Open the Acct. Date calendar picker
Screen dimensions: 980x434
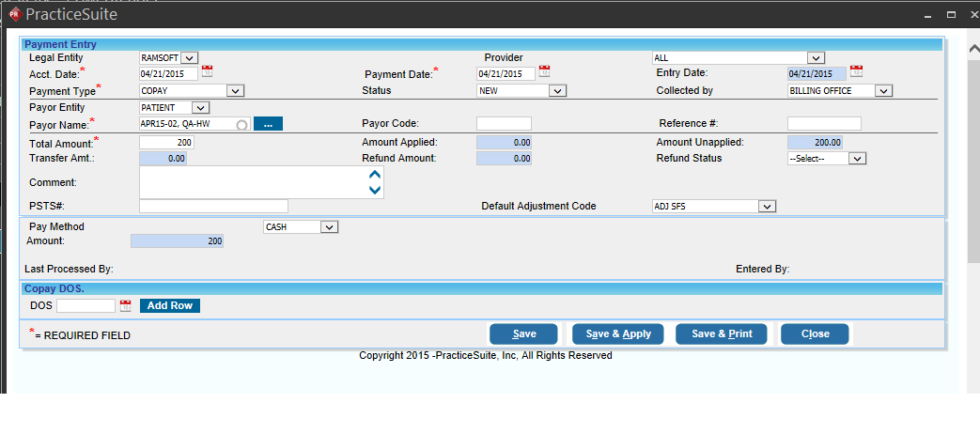(x=208, y=71)
